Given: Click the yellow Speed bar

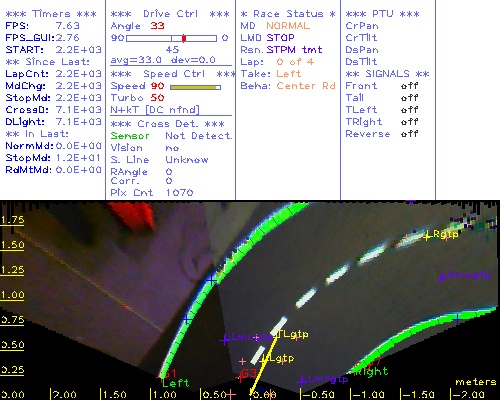Looking at the screenshot, I should tap(195, 87).
